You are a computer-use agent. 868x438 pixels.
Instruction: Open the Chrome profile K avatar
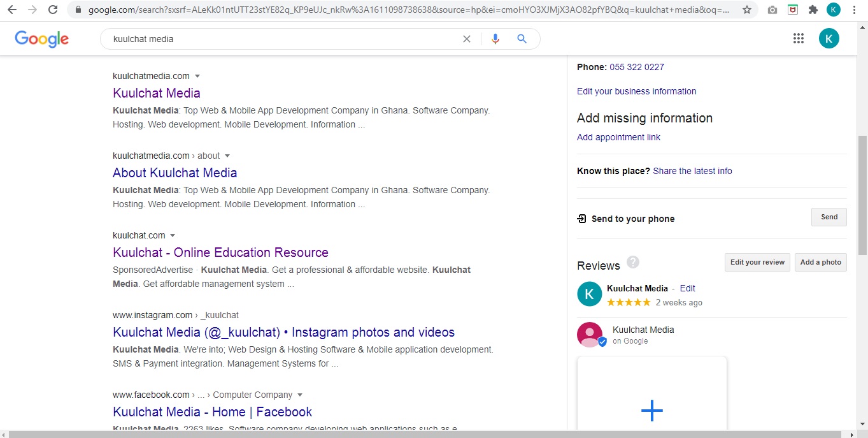click(834, 10)
